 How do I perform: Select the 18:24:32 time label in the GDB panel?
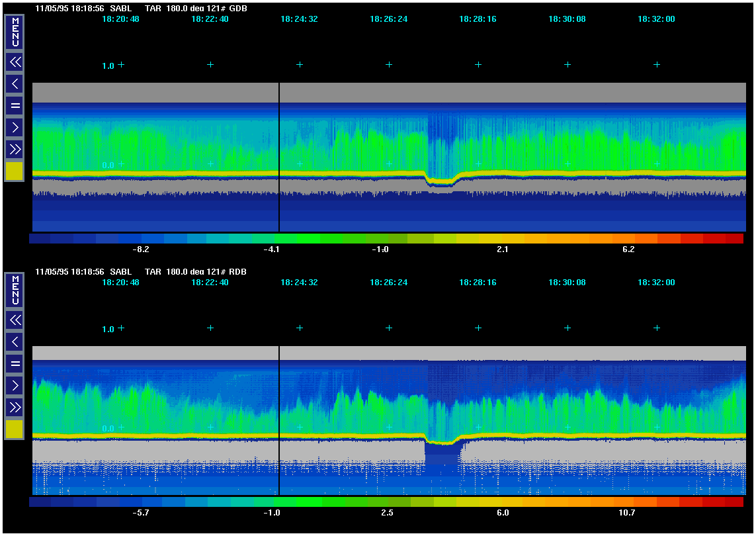coord(299,19)
